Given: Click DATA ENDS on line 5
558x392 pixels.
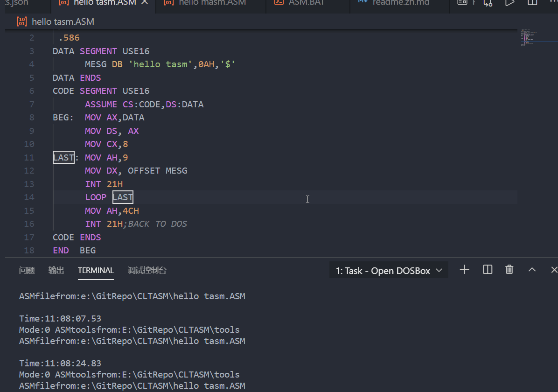Looking at the screenshot, I should click(77, 78).
